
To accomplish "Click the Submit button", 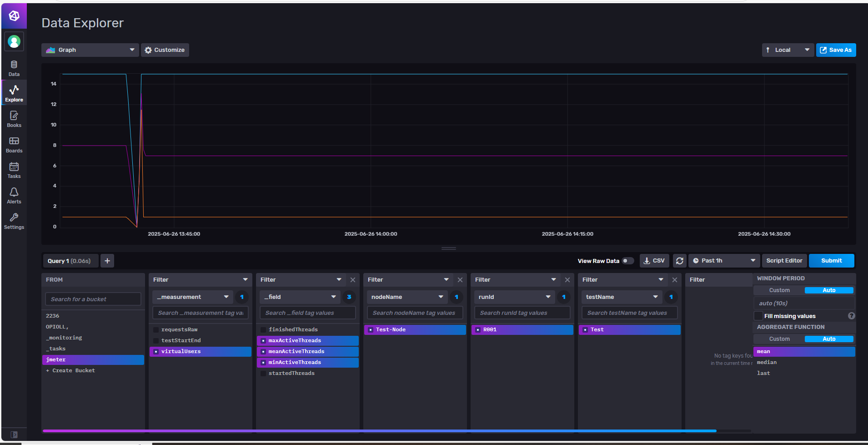I will coord(832,261).
